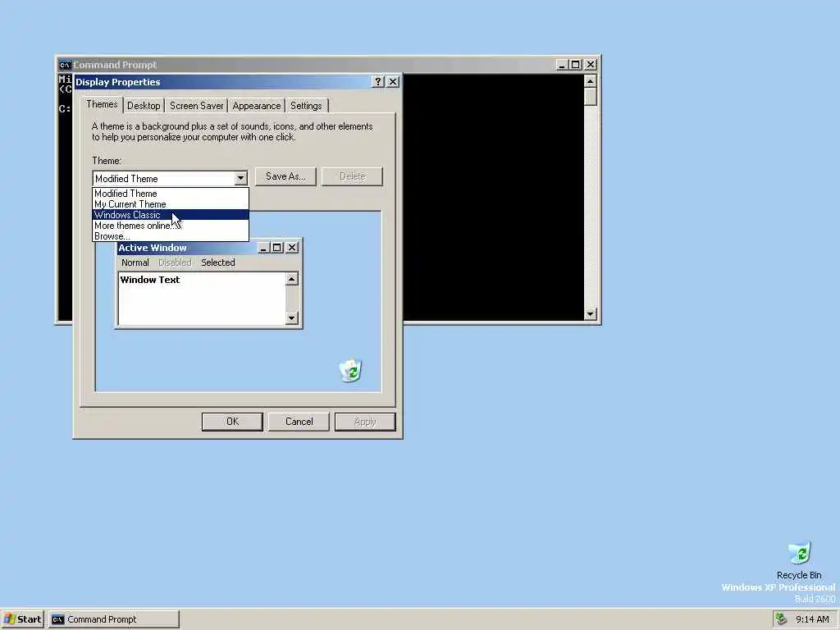Click the grayed-out Delete button
Viewport: 840px width, 630px height.
352,176
